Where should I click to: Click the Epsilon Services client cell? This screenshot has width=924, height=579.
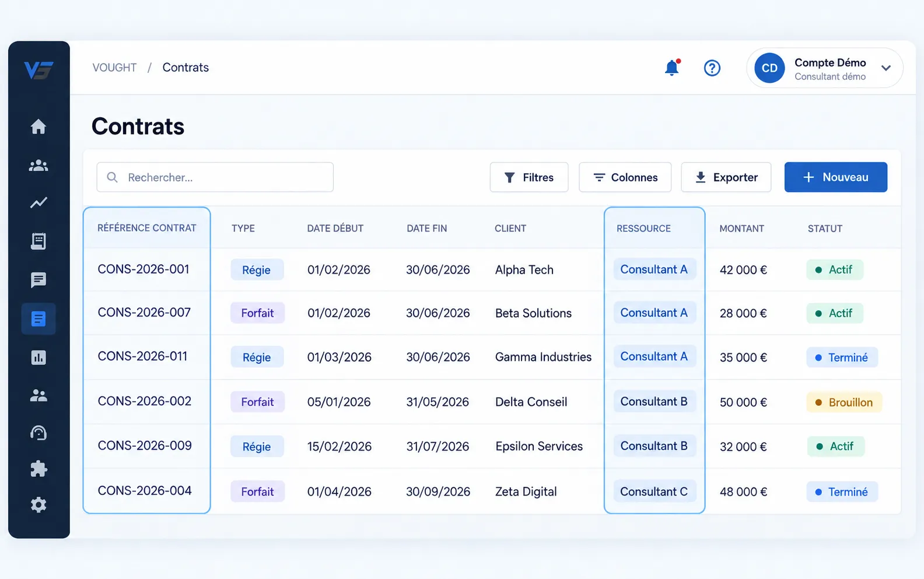tap(539, 446)
